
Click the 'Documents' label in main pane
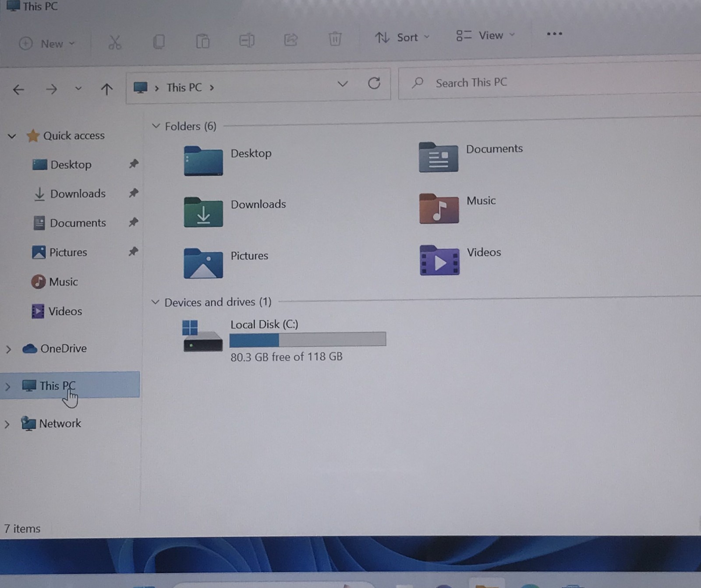(x=494, y=149)
